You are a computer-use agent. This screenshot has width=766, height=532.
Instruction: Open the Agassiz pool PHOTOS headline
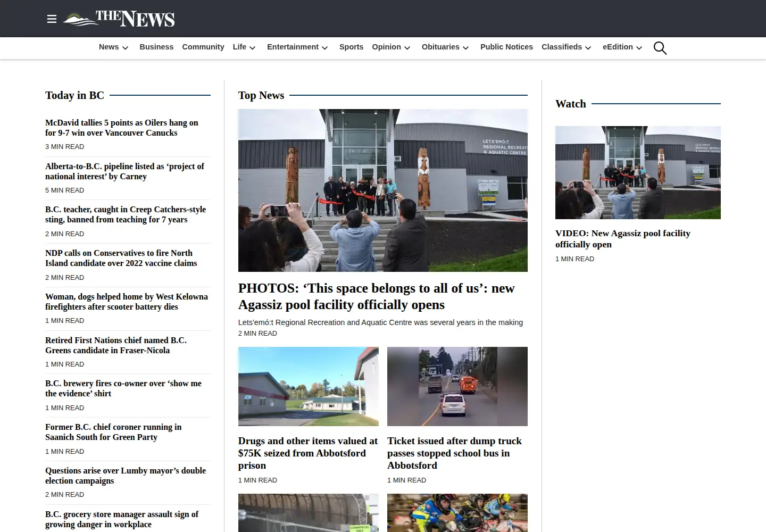377,296
